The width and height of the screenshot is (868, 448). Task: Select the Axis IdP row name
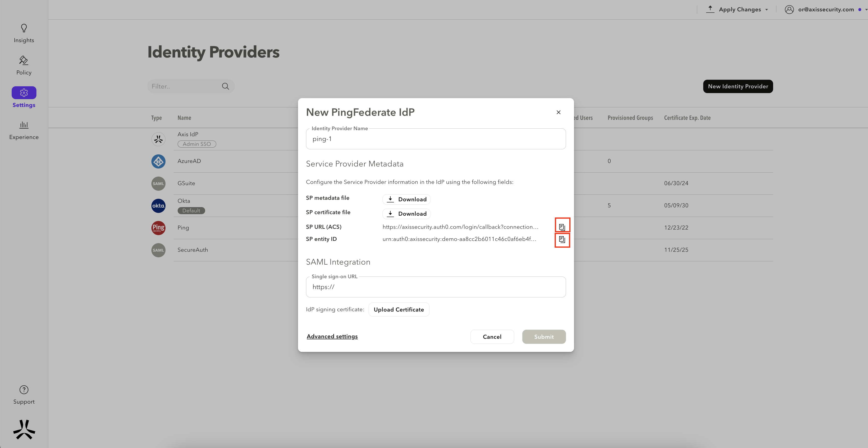coord(188,134)
